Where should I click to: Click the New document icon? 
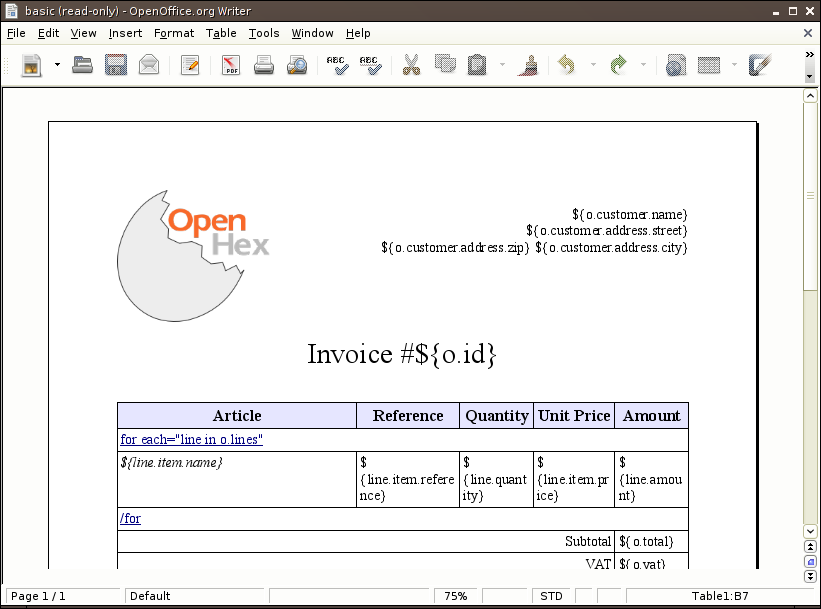click(x=32, y=66)
